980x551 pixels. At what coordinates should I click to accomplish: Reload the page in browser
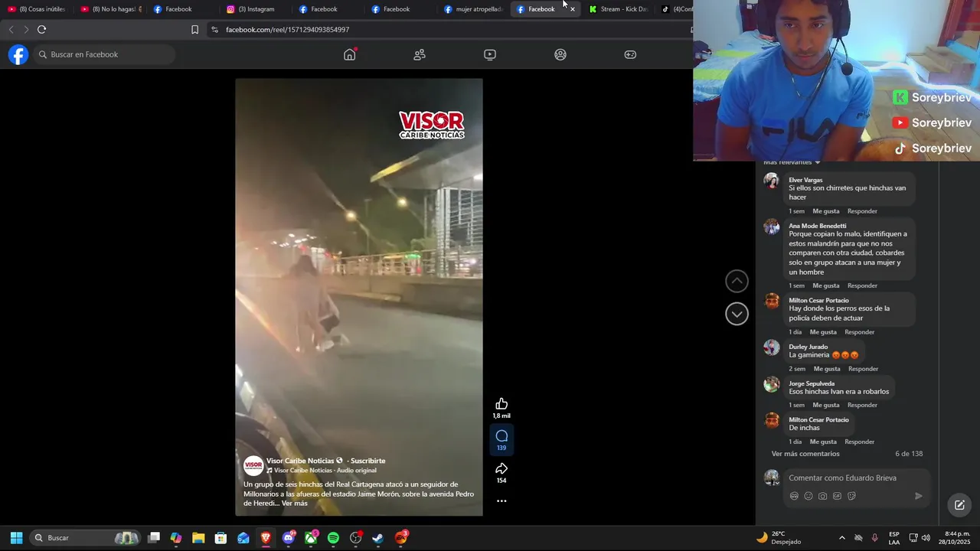pyautogui.click(x=41, y=29)
